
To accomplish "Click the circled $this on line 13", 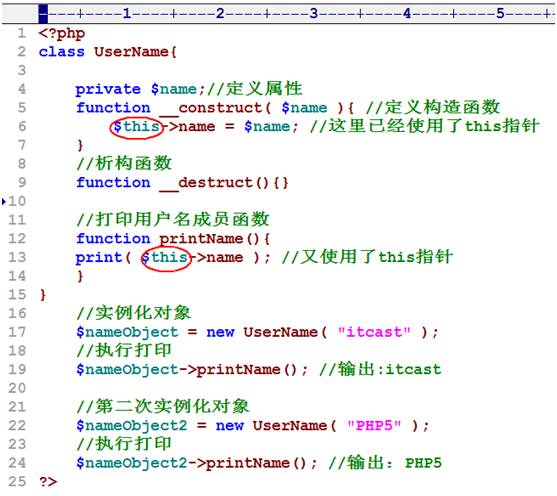I will click(x=166, y=257).
